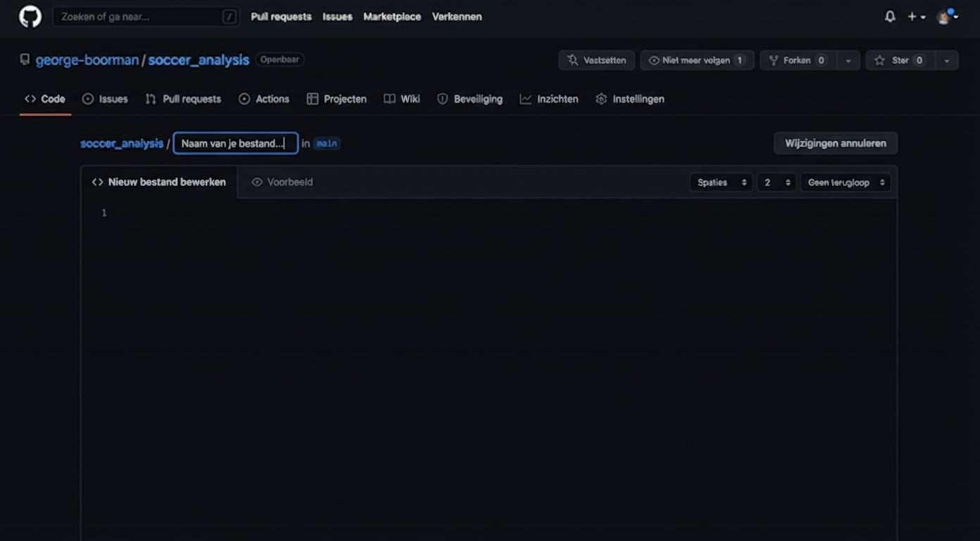This screenshot has height=541, width=980.
Task: Click Niet meer volgen to stop watching
Action: tap(696, 60)
